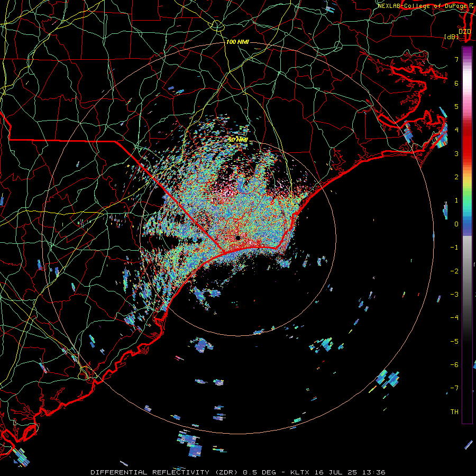The width and height of the screenshot is (476, 476).
Task: Click the "6" value on the color scale
Action: [456, 83]
